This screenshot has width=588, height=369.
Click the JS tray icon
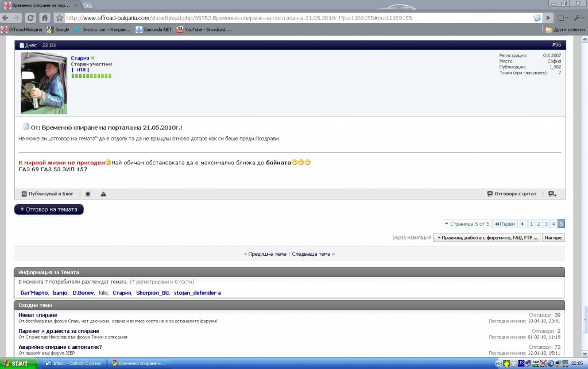pos(521,363)
